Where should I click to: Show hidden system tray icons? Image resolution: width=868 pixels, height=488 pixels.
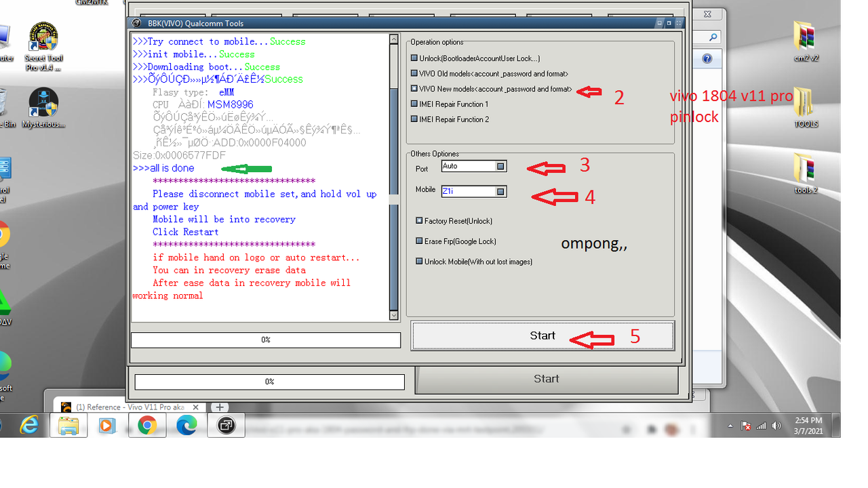[x=730, y=426]
